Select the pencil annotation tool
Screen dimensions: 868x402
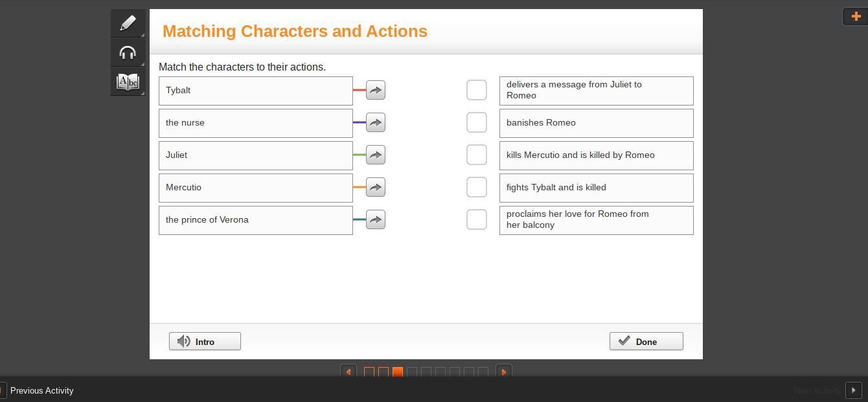(x=128, y=23)
